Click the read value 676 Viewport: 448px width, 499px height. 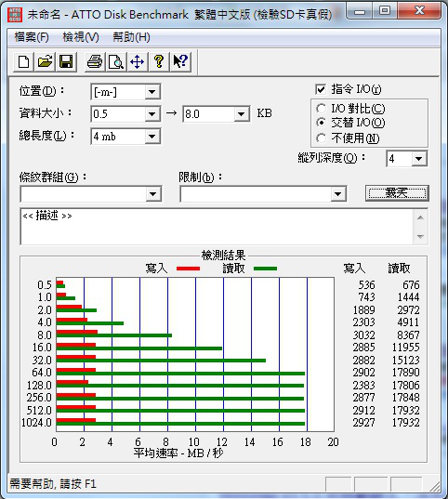click(411, 285)
